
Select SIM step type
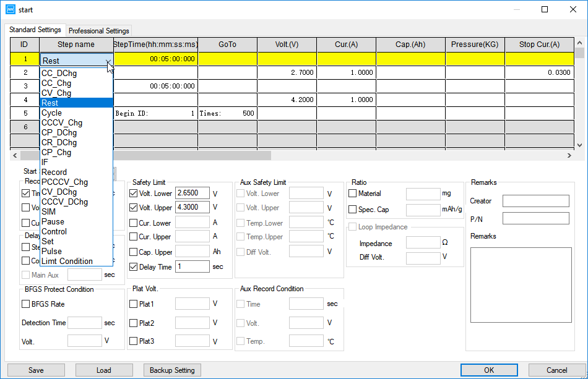click(x=76, y=211)
